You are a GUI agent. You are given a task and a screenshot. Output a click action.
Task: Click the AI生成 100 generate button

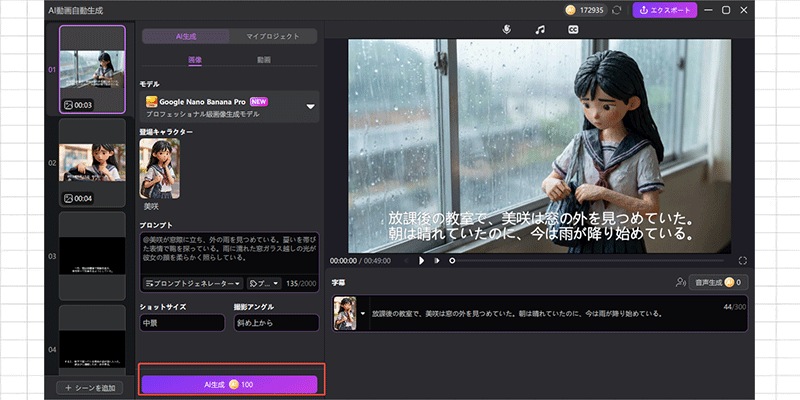(229, 384)
